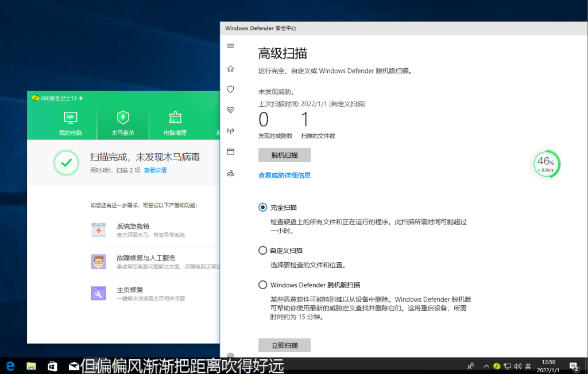Screen dimensions: 588x374
Task: Open 故障修复与人工服务 avatar icon
Action: click(99, 262)
